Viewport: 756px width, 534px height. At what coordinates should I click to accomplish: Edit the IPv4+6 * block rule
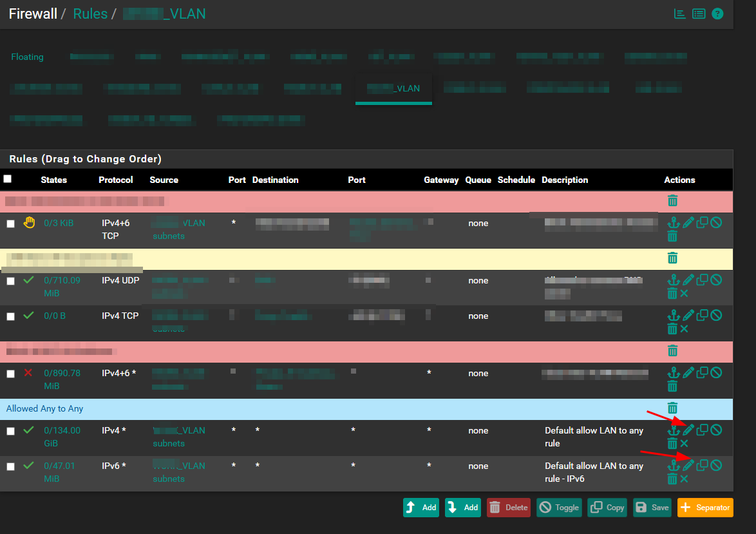pyautogui.click(x=688, y=372)
